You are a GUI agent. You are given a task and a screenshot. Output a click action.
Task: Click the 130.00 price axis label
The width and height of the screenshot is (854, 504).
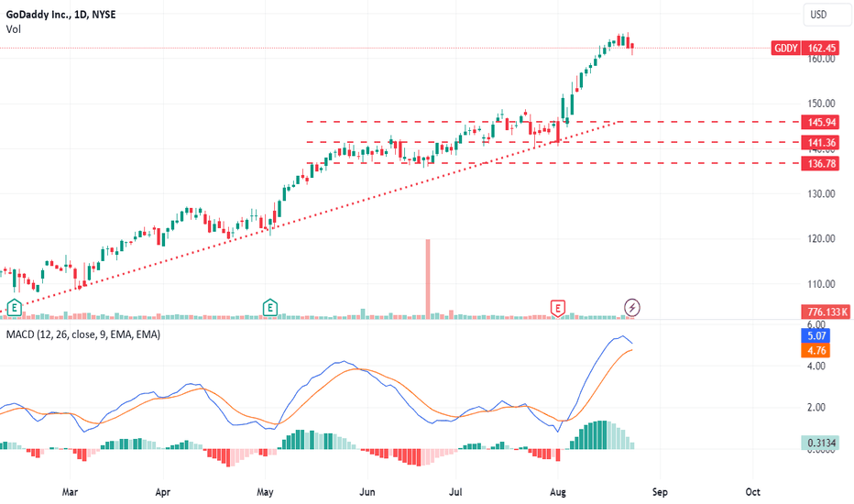[821, 194]
